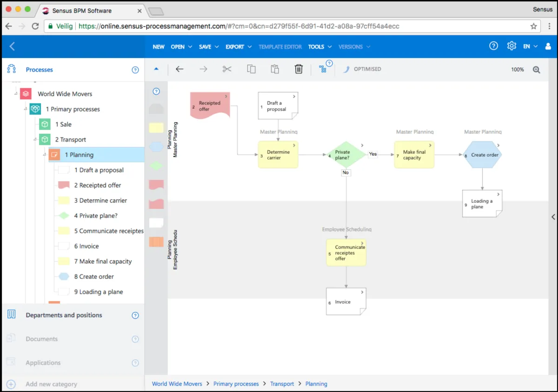Expand the Create order shape chevron
The image size is (558, 392).
click(498, 145)
